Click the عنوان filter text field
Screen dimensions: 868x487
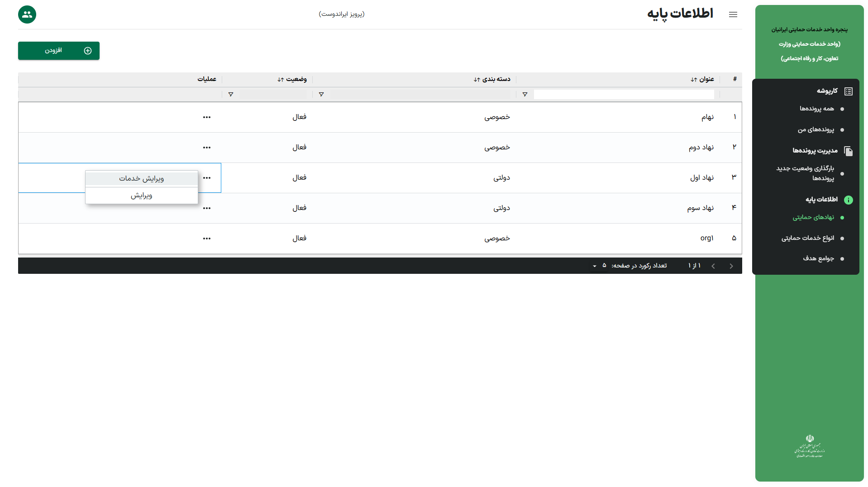(624, 94)
